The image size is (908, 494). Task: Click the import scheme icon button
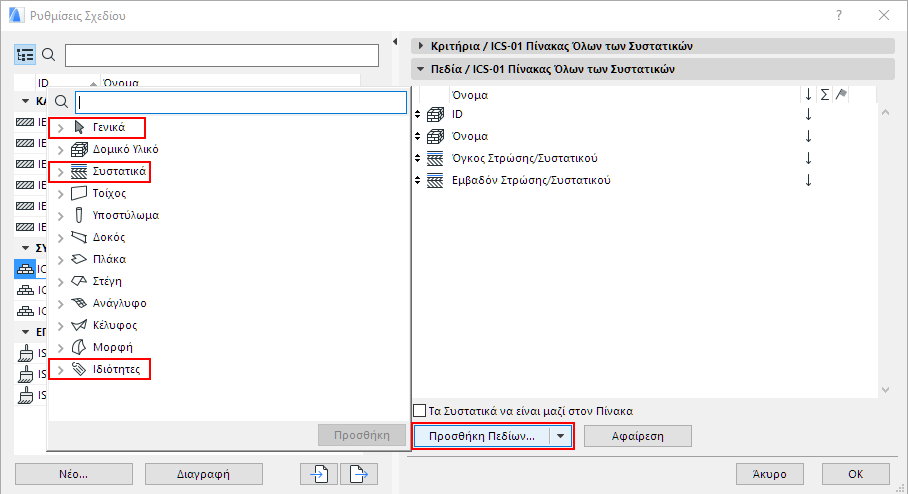point(319,474)
